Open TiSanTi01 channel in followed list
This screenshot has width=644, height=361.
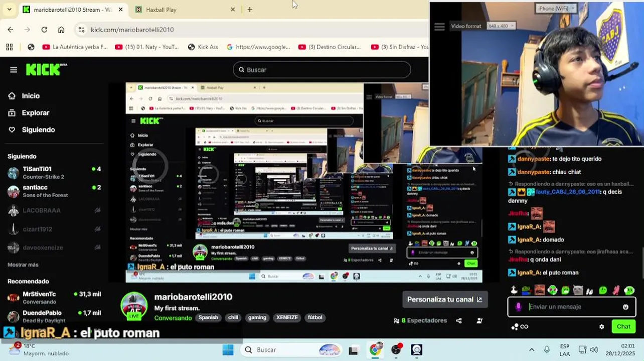click(54, 172)
